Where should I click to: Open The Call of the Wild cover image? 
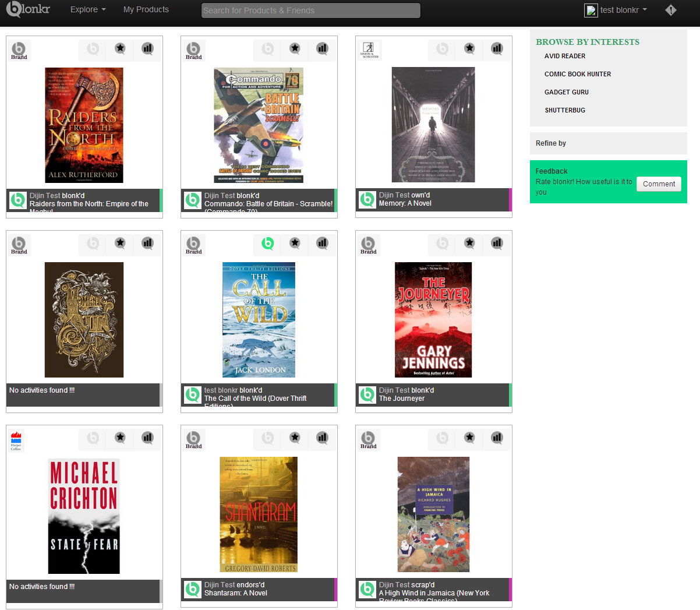click(259, 320)
